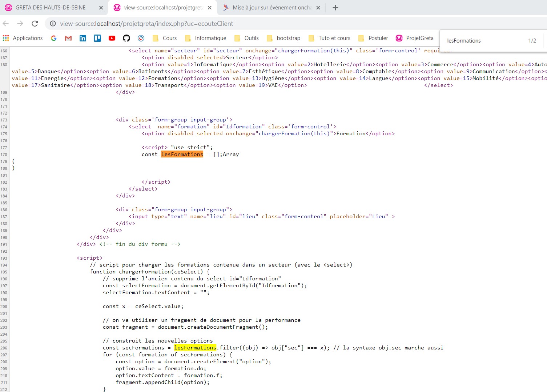Open the Trello bookmark icon

pos(97,38)
